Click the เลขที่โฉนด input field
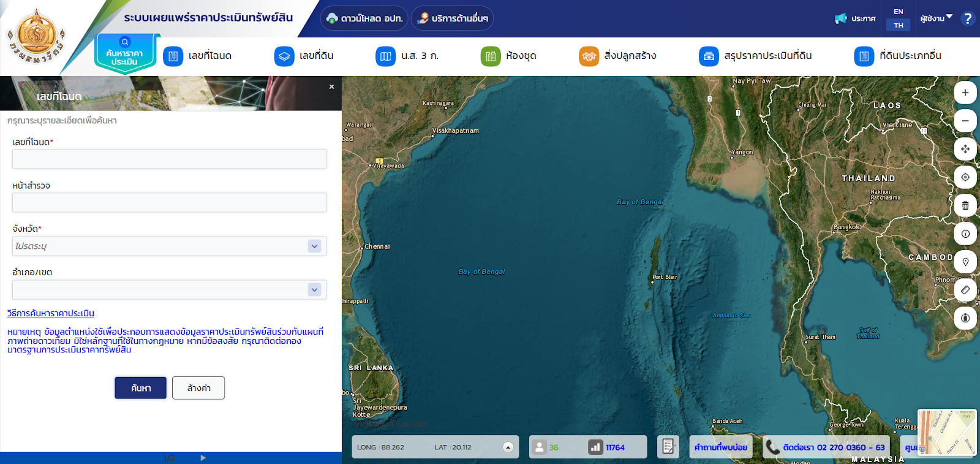Screen dimensions: 980x464 pyautogui.click(x=169, y=159)
